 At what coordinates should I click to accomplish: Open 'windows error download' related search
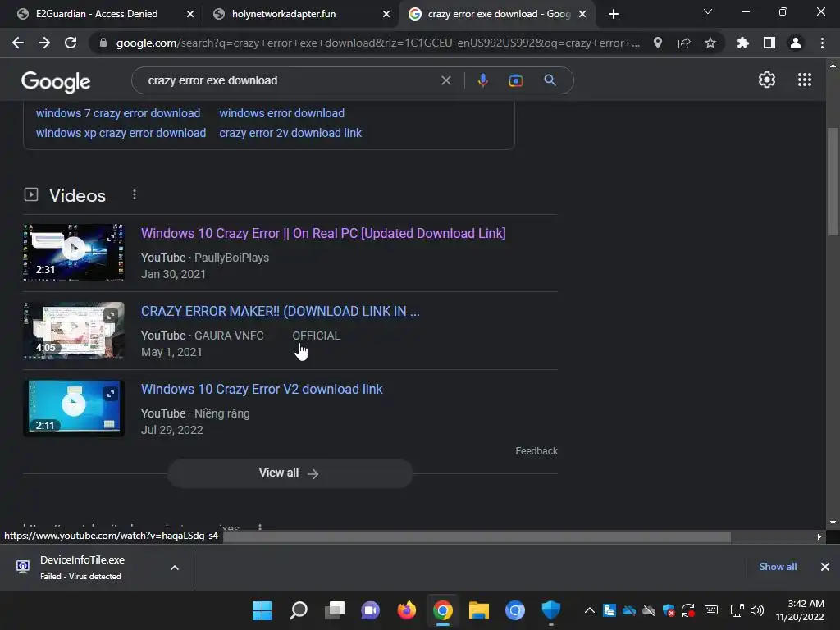pyautogui.click(x=282, y=113)
